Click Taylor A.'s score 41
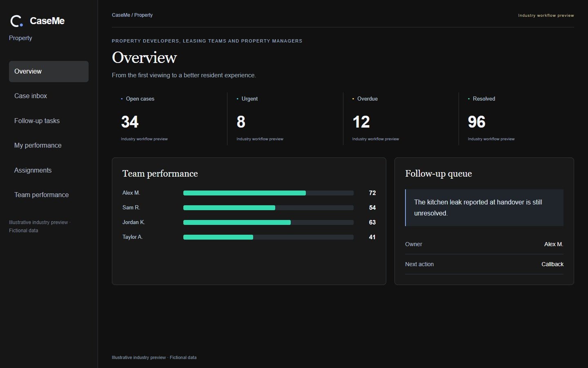This screenshot has height=368, width=588. point(372,237)
